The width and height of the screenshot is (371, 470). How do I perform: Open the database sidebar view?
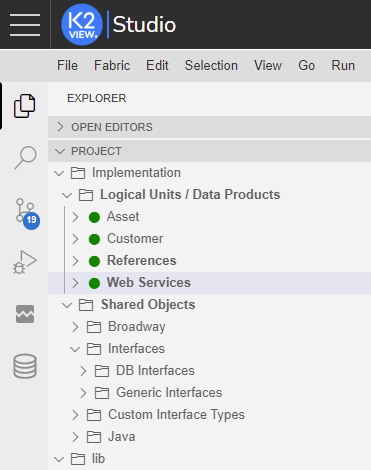tap(25, 366)
